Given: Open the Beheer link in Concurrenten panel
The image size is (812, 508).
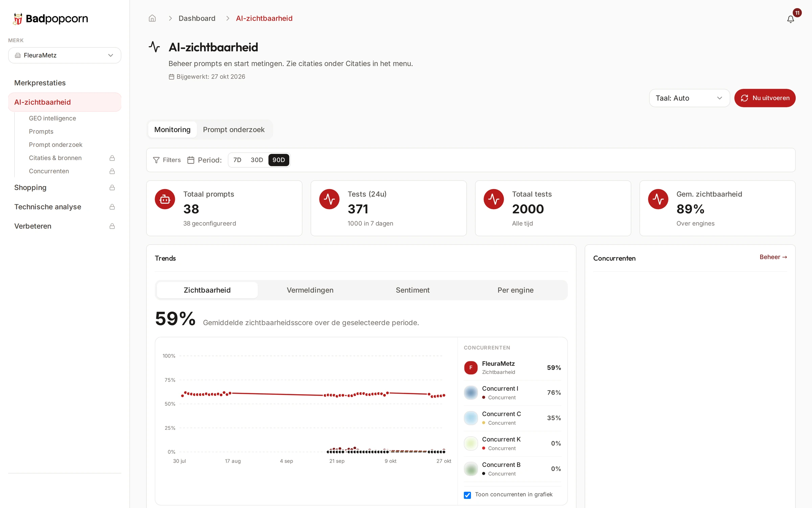Looking at the screenshot, I should pyautogui.click(x=773, y=257).
